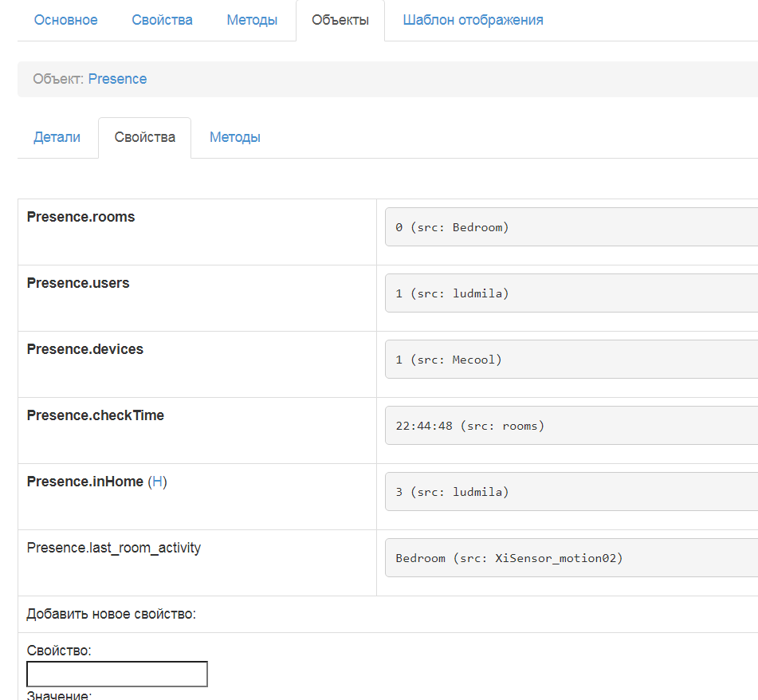Viewport: 758px width, 700px height.
Task: Switch to top-level Свойства tab
Action: pyautogui.click(x=162, y=20)
